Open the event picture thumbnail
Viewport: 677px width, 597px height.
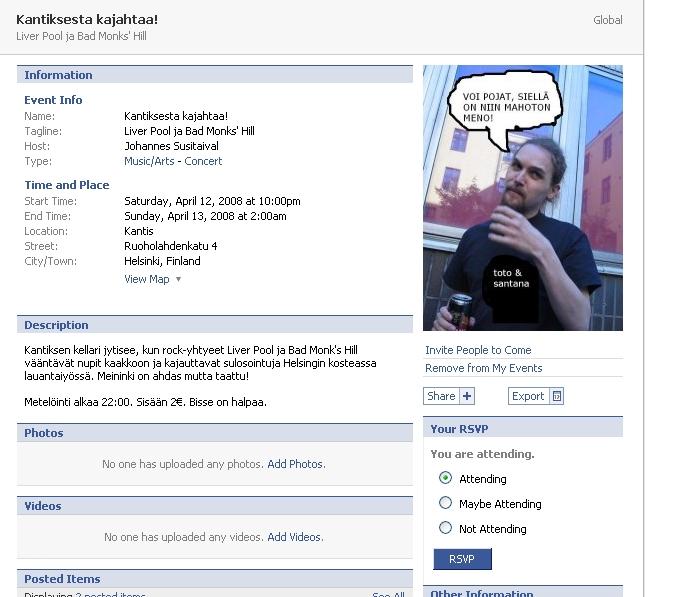coord(523,198)
